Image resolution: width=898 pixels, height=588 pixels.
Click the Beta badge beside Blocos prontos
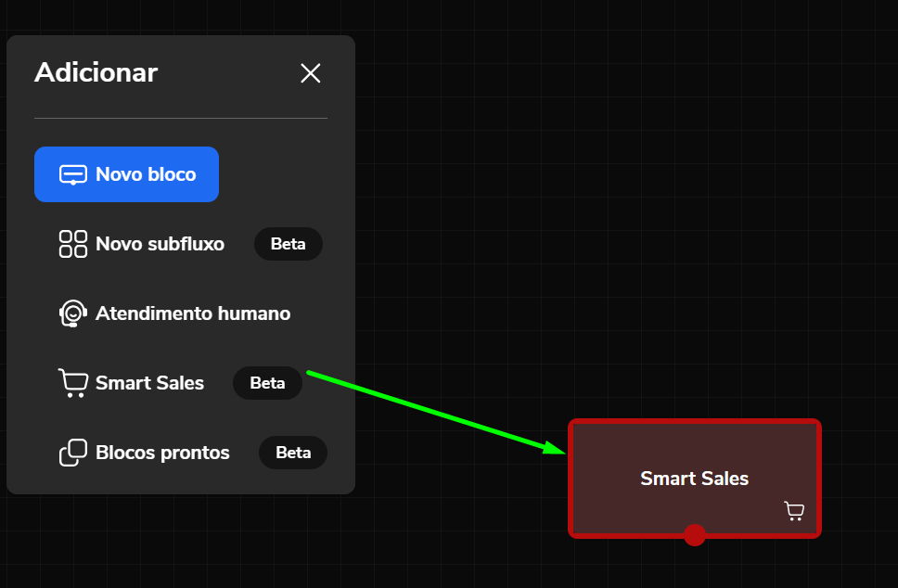coord(293,453)
